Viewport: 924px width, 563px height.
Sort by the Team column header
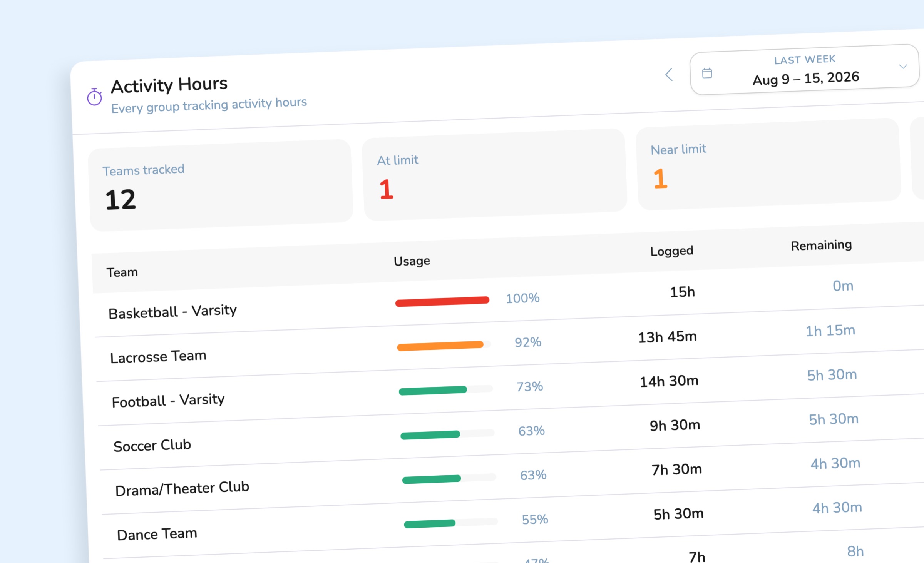pyautogui.click(x=122, y=272)
